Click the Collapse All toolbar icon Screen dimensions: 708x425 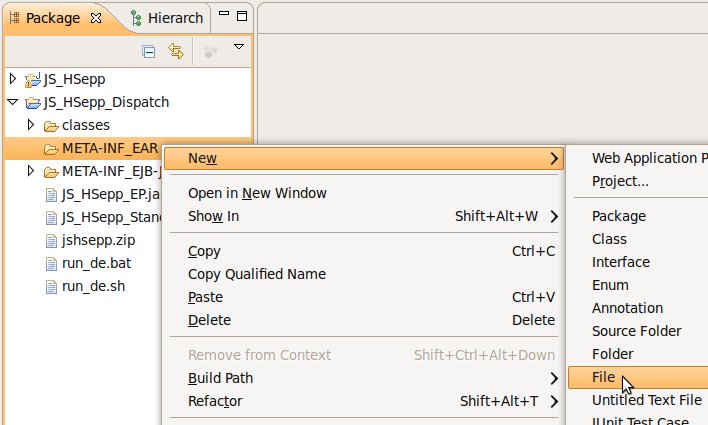coord(149,51)
